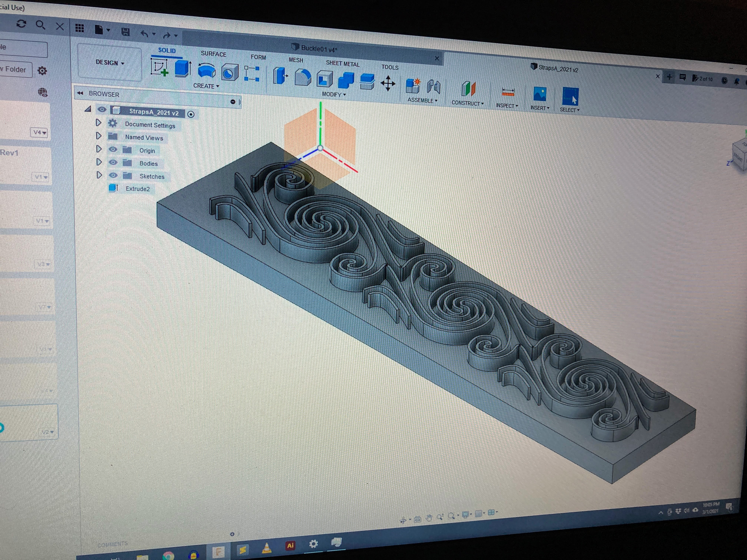Click the Pan hand icon
This screenshot has width=747, height=560.
pyautogui.click(x=429, y=518)
